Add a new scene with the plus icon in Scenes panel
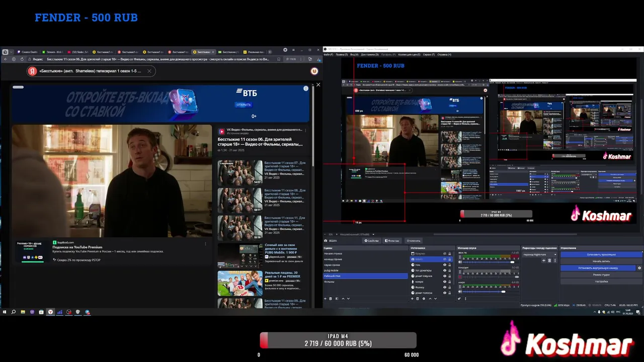644x362 pixels. pos(325,299)
